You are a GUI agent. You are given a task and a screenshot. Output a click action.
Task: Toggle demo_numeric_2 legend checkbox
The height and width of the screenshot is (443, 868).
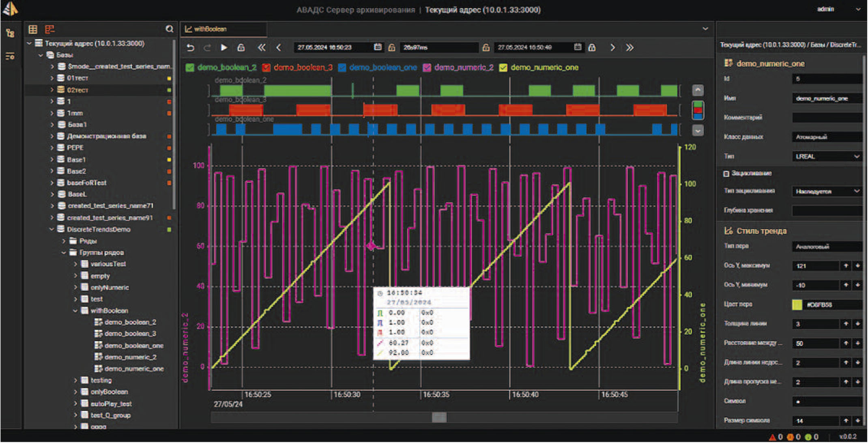point(427,68)
